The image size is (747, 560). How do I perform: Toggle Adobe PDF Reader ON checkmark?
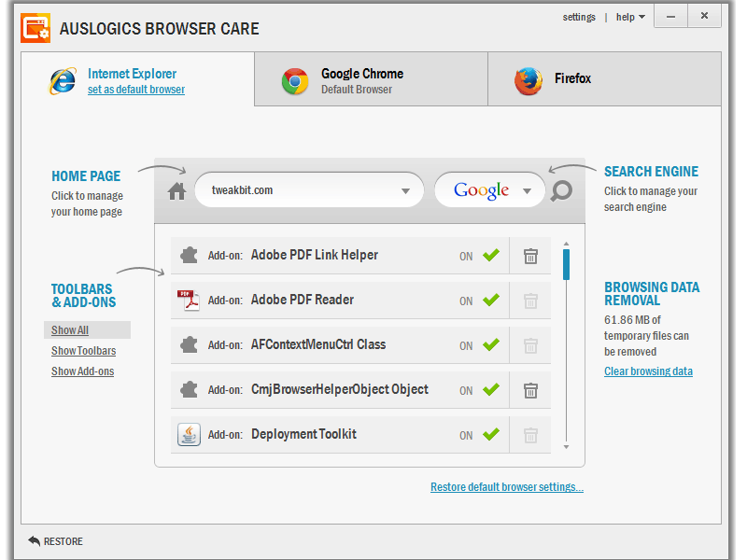[491, 300]
